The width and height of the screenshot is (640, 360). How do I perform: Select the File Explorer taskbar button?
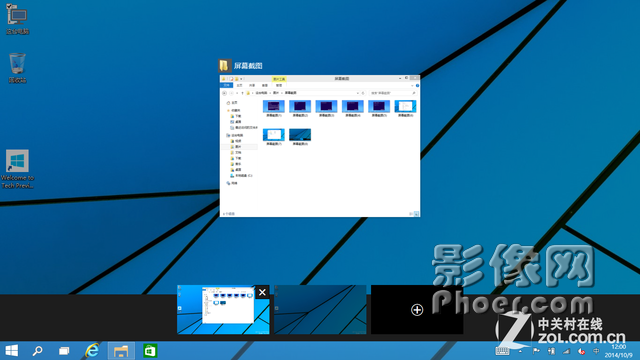click(x=121, y=351)
